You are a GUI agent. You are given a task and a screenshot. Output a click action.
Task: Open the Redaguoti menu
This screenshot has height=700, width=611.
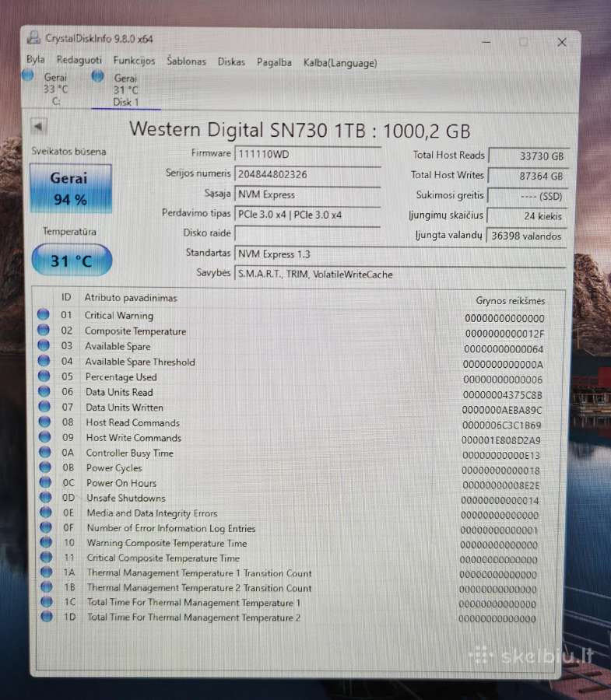(79, 60)
